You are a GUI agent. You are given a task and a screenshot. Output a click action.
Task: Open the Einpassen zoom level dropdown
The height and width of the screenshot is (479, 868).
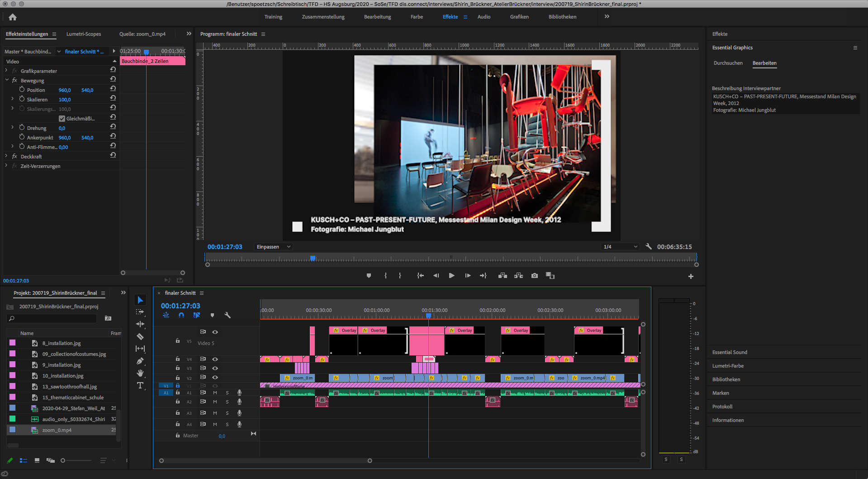pyautogui.click(x=274, y=247)
